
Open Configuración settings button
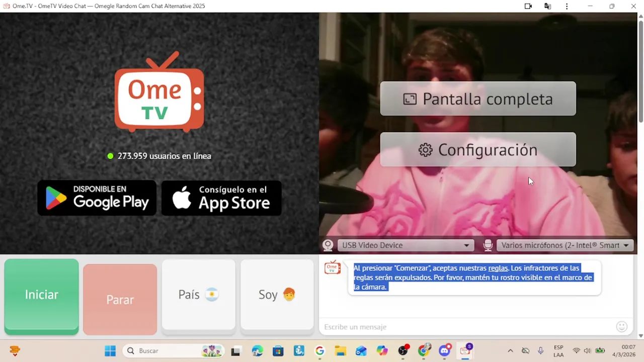[x=478, y=149]
